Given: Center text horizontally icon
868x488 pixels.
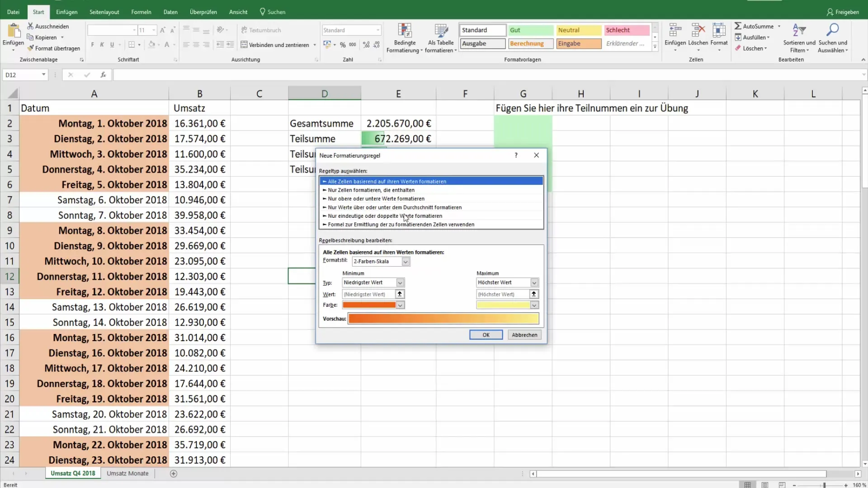Looking at the screenshot, I should point(196,45).
